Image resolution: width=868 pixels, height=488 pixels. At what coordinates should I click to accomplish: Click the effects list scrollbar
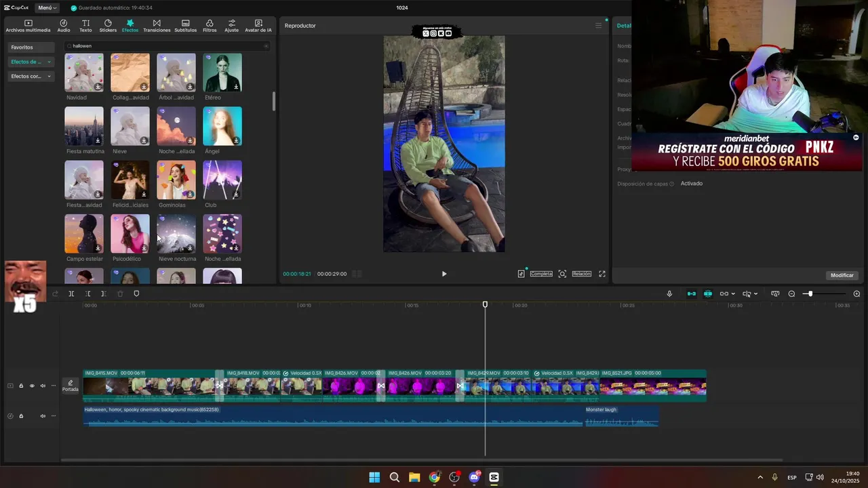pyautogui.click(x=274, y=101)
